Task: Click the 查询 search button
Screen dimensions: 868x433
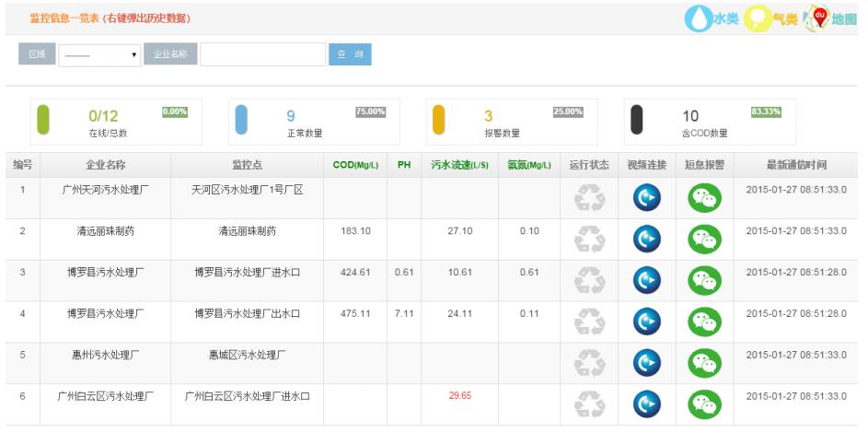Action: (x=350, y=54)
